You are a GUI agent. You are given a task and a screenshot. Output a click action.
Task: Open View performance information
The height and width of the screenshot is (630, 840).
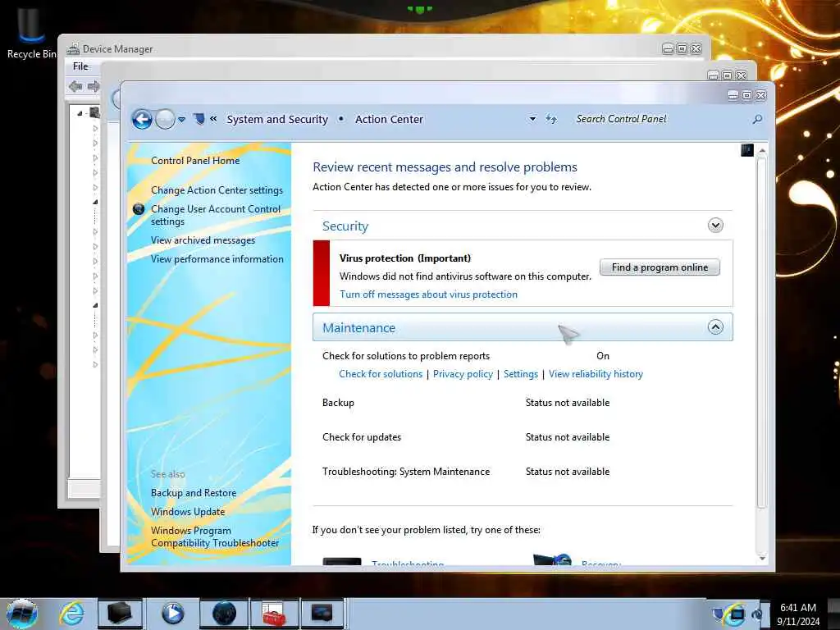[217, 258]
